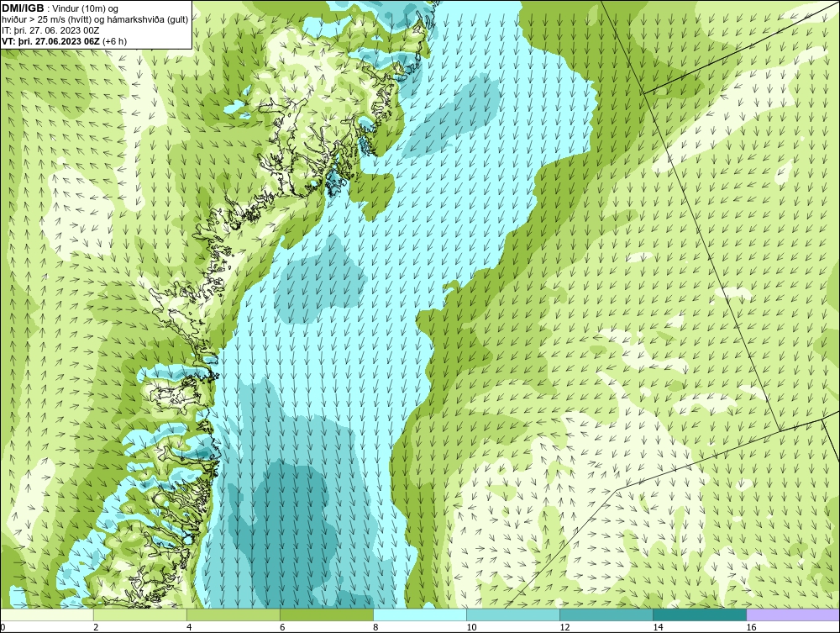Image resolution: width=840 pixels, height=633 pixels.
Task: Click the 8–10 m/s light cyan legend swatch
Action: coord(420,615)
